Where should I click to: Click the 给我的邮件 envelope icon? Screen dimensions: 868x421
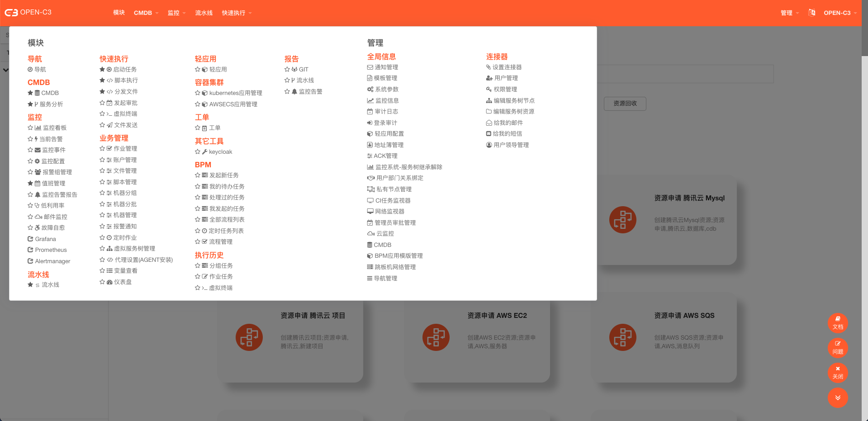[x=489, y=123]
